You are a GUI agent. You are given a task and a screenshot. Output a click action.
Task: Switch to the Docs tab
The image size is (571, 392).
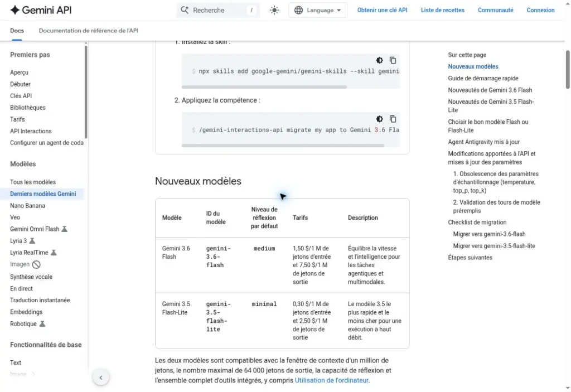(17, 31)
